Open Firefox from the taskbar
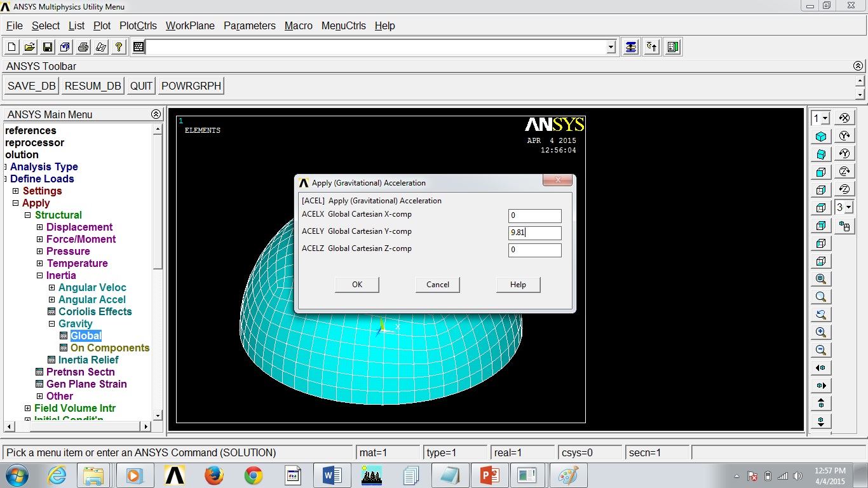Viewport: 868px width, 488px height. (x=214, y=475)
